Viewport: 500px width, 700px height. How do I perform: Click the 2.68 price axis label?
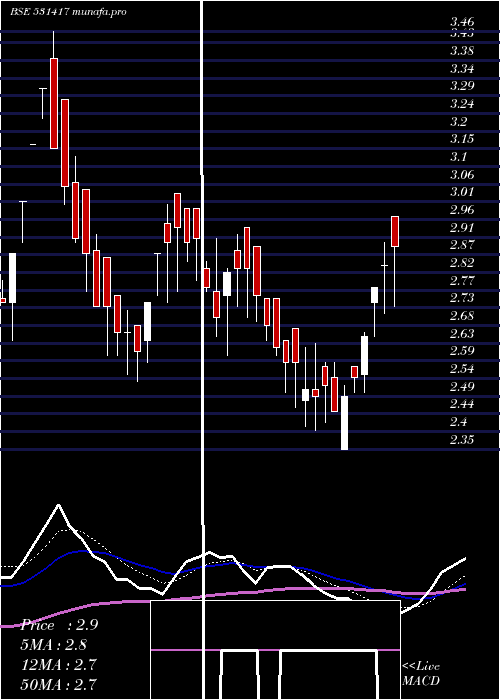point(462,316)
